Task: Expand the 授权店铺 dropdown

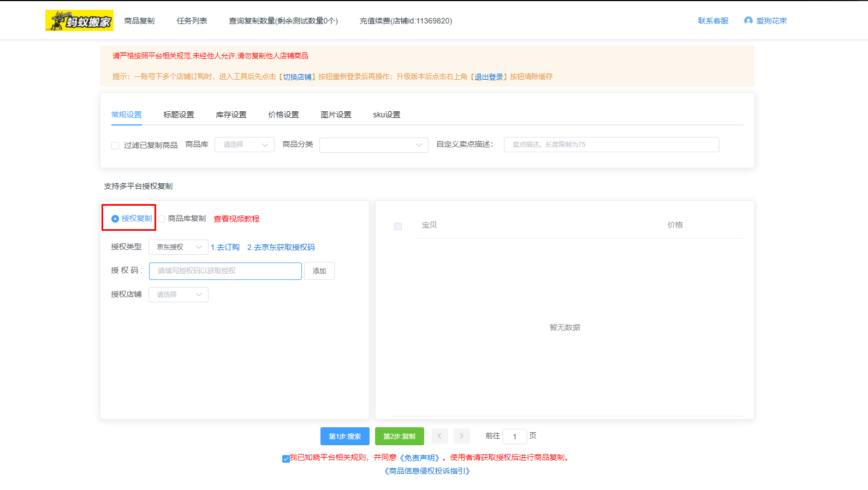Action: [178, 295]
